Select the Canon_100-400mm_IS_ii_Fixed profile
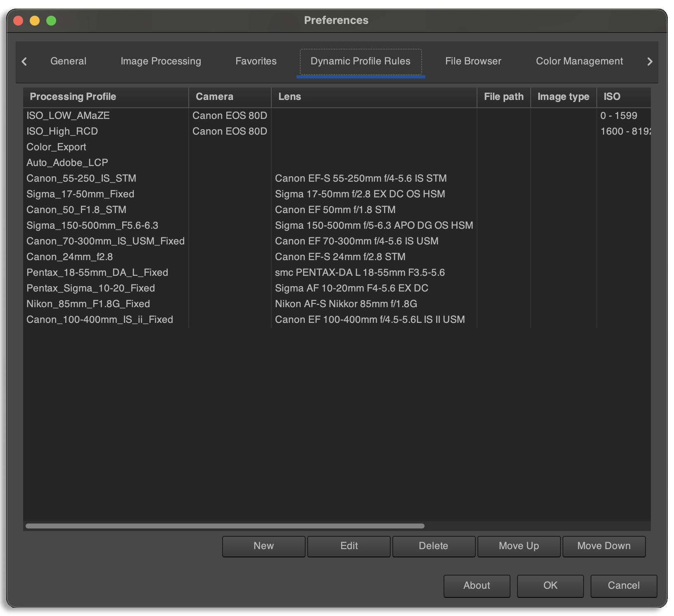Viewport: 674px width, 616px height. point(100,320)
